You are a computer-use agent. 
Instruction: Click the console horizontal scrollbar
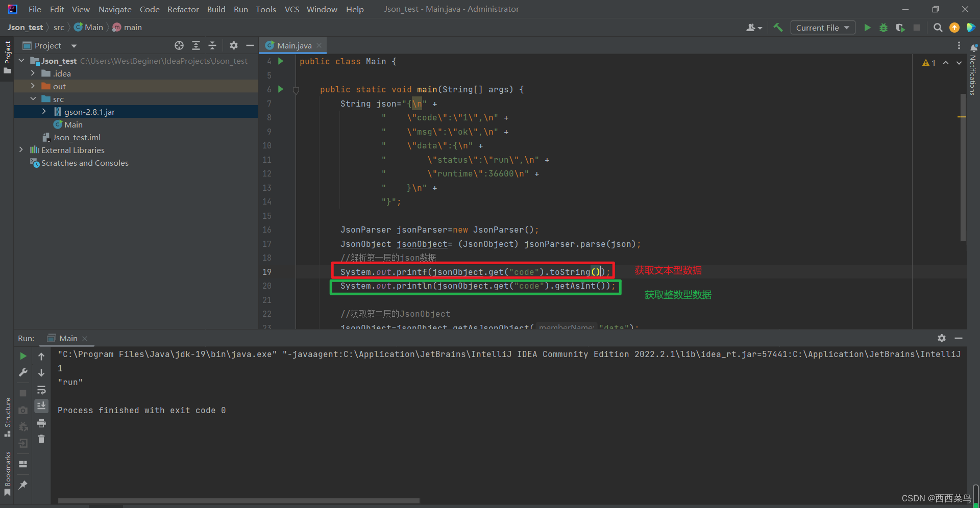239,501
